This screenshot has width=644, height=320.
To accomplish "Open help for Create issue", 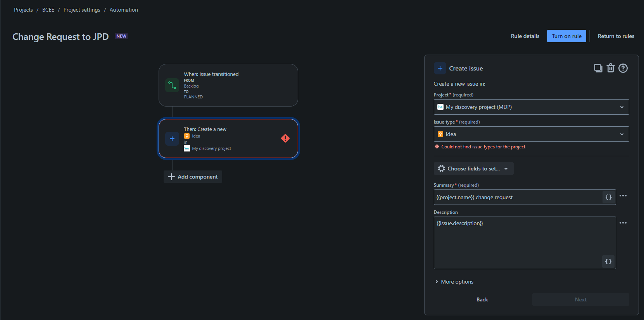I will click(x=623, y=68).
